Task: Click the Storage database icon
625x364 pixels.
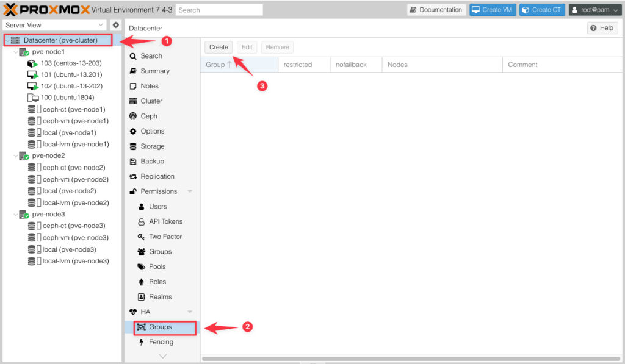Action: [133, 146]
